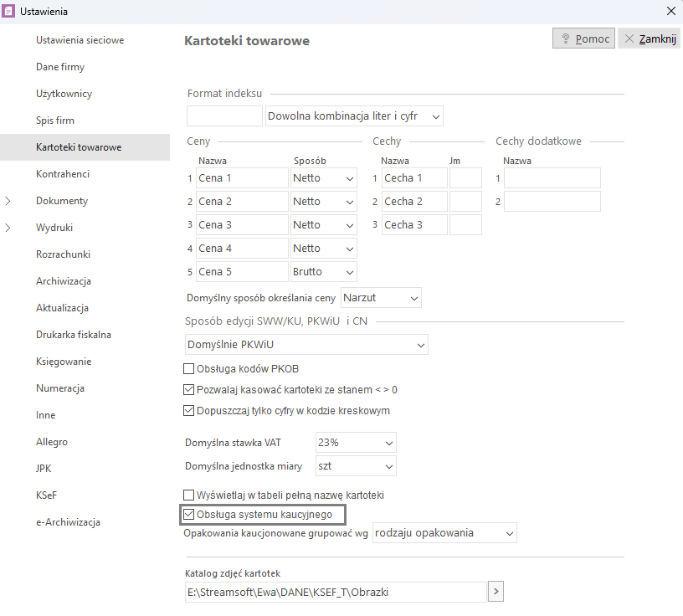Go to Drukarka fiskalna settings section
683x616 pixels.
click(x=74, y=335)
